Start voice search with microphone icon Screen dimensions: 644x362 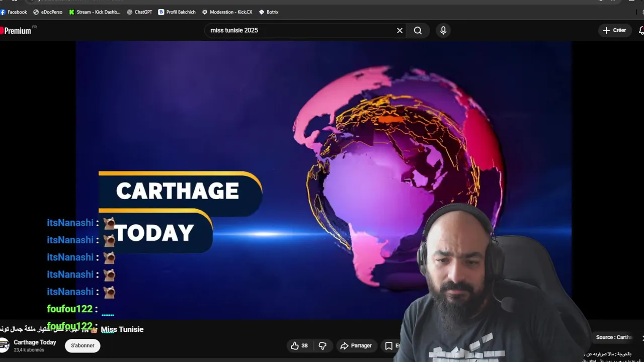tap(443, 30)
